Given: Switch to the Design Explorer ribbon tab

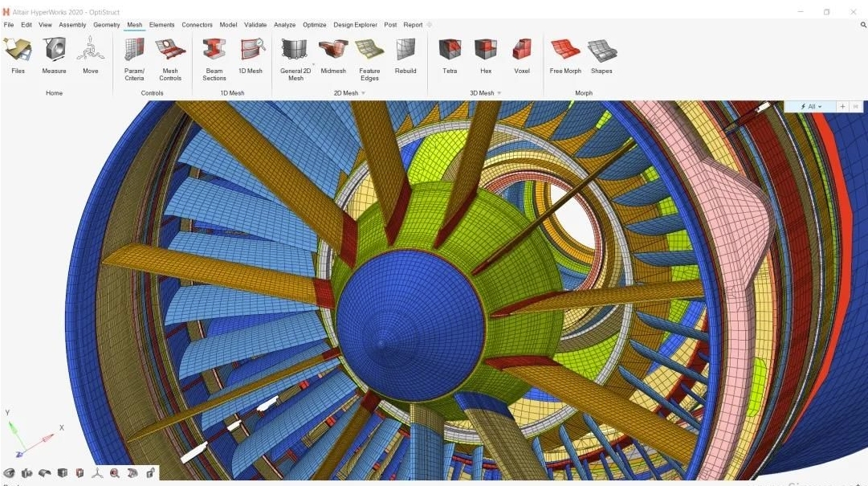Looking at the screenshot, I should (x=355, y=25).
